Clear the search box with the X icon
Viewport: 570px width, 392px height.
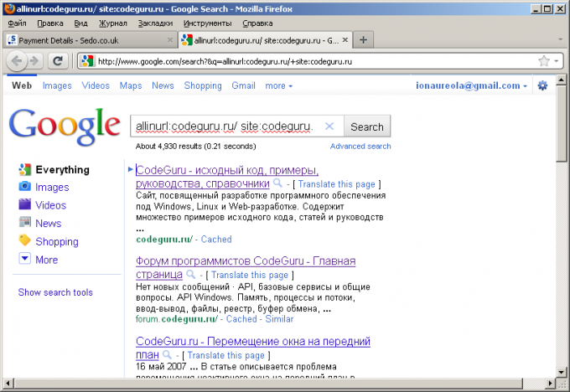click(329, 126)
